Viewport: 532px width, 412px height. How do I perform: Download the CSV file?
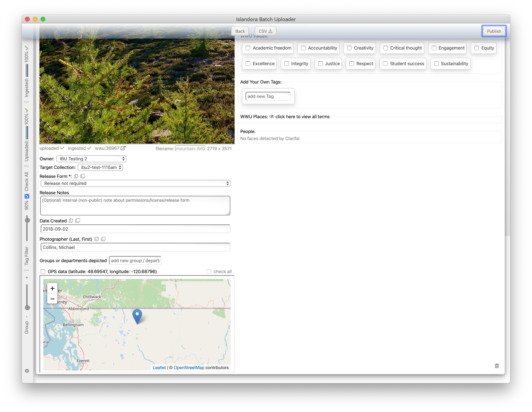tap(265, 31)
